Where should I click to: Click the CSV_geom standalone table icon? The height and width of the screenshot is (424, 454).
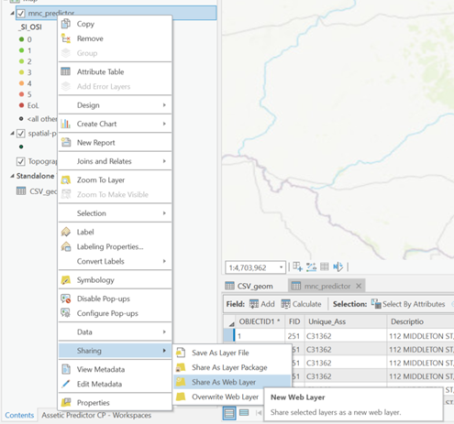coord(21,191)
